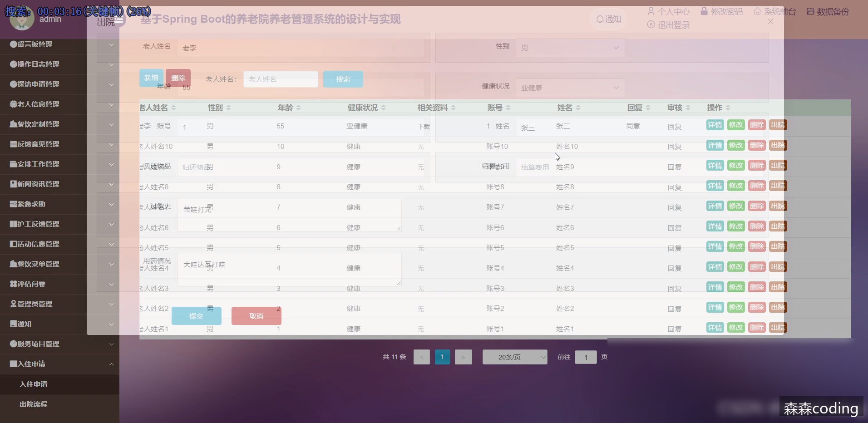The width and height of the screenshot is (868, 423).
Task: Click the 老人姓名 form field with 老李
Action: click(x=301, y=48)
